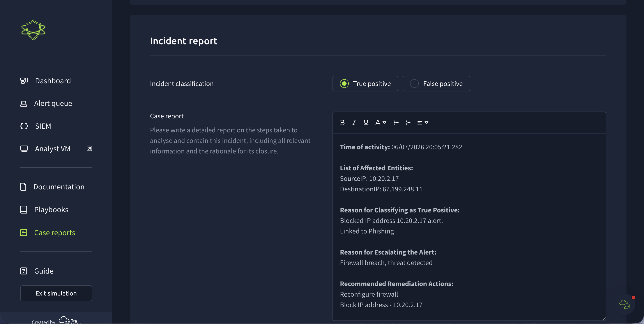
Task: Click the 'Time of activity:' text
Action: pos(365,147)
